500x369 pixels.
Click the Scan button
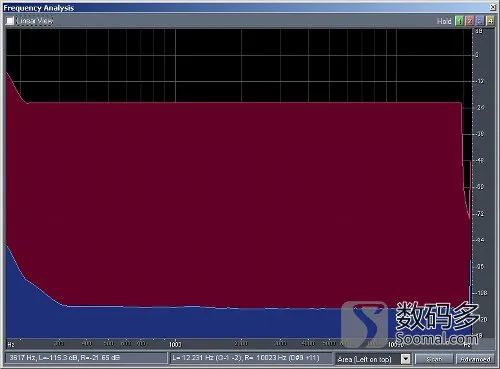434,359
